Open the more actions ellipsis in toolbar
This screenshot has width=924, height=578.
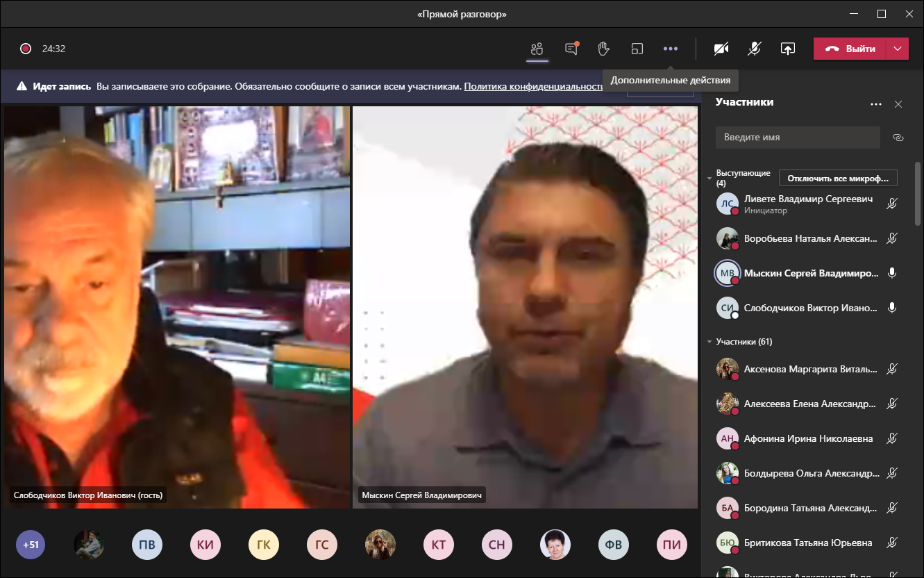coord(670,49)
